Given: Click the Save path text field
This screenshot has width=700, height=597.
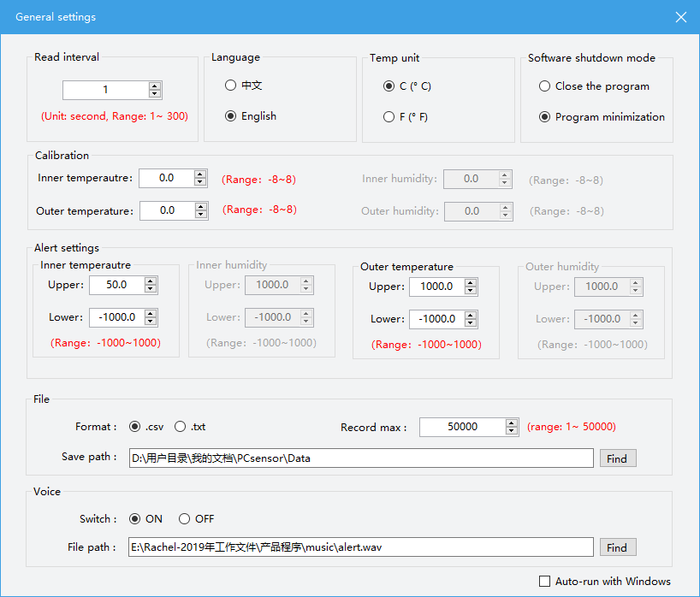Looking at the screenshot, I should 361,458.
